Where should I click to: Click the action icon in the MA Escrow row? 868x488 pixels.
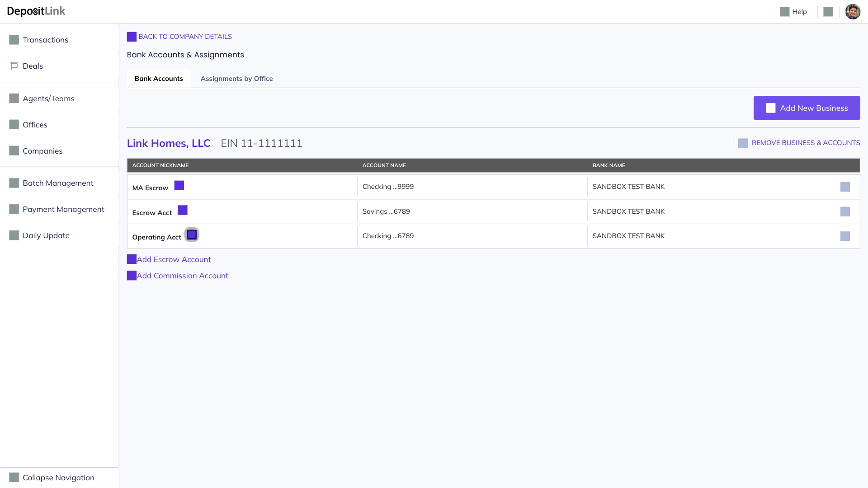(844, 187)
